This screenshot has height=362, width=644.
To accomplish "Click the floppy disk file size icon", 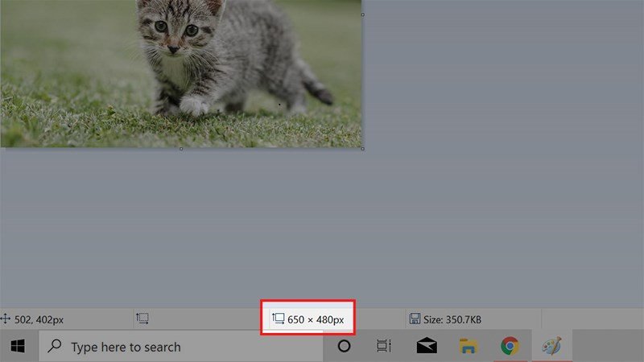I will [414, 319].
